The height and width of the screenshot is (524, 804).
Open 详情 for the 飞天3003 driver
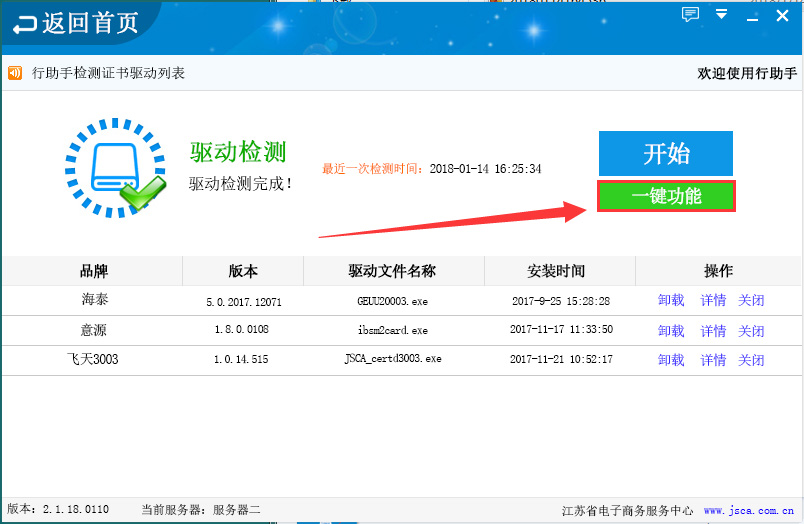pyautogui.click(x=713, y=360)
